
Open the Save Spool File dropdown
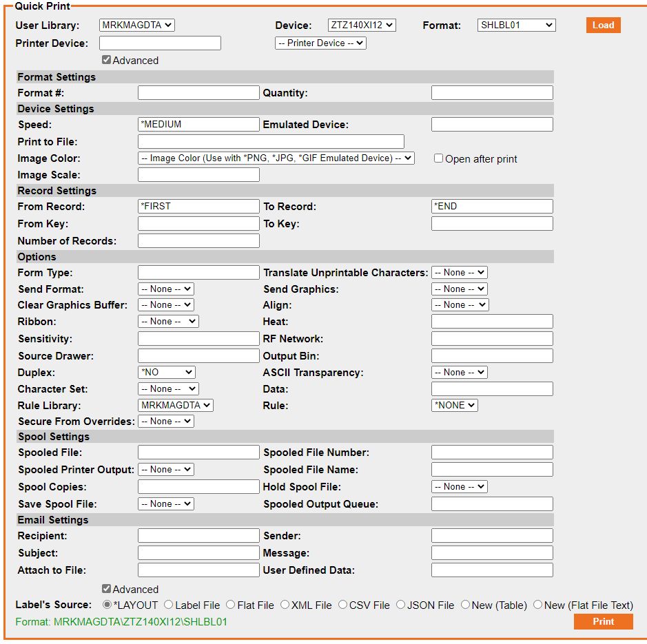coord(166,503)
